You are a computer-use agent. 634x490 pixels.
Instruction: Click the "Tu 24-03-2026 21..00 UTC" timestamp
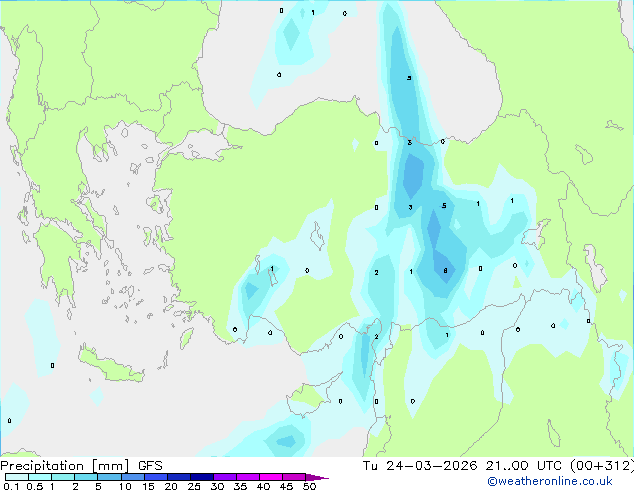(462, 466)
